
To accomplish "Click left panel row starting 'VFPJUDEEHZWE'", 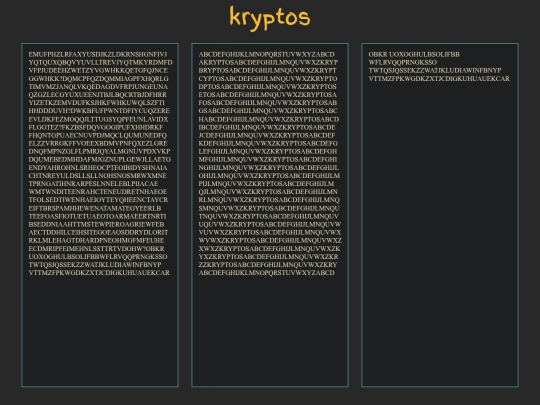I will tap(98, 71).
